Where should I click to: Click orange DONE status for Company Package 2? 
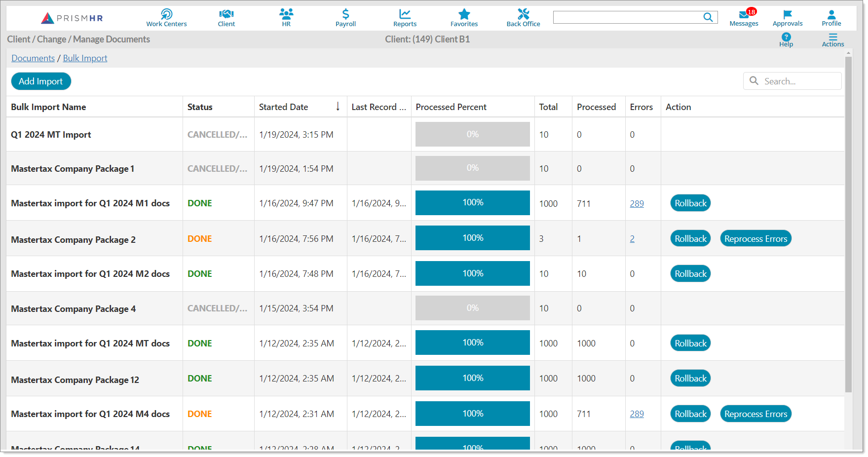[199, 239]
